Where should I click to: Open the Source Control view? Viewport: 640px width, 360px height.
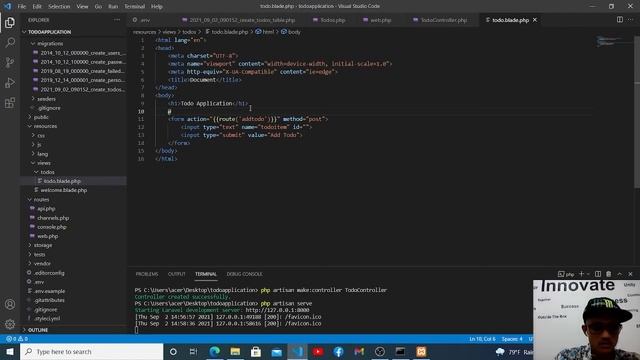(10, 62)
